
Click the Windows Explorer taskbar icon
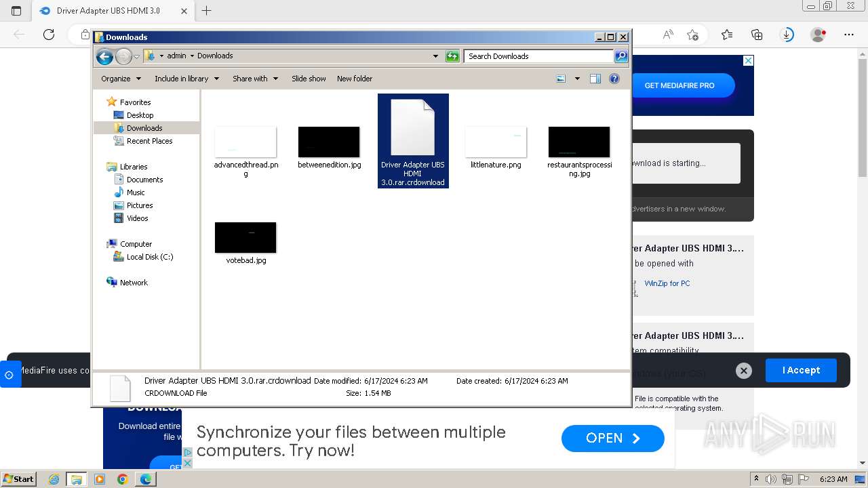77,479
